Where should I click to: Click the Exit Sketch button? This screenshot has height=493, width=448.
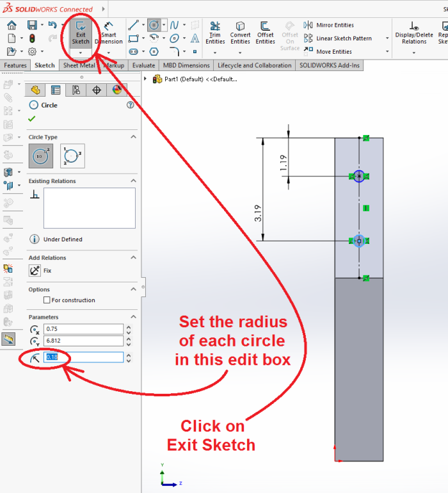coord(81,33)
